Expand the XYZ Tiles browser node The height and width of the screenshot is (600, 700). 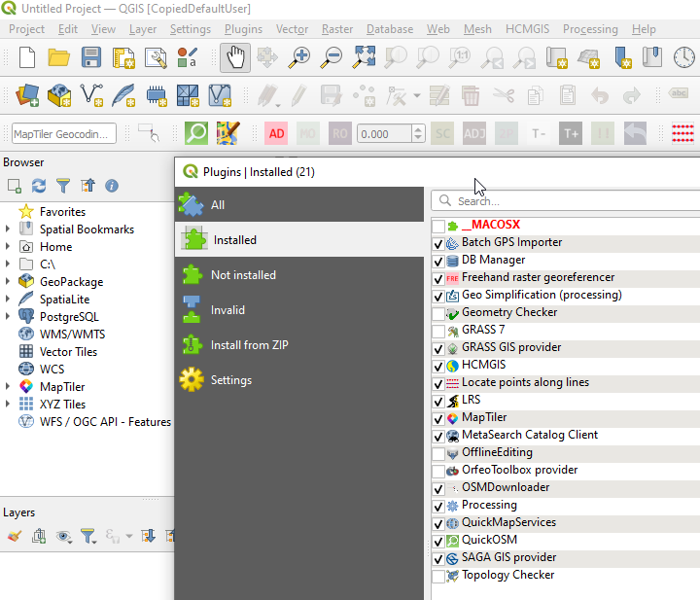[8, 404]
